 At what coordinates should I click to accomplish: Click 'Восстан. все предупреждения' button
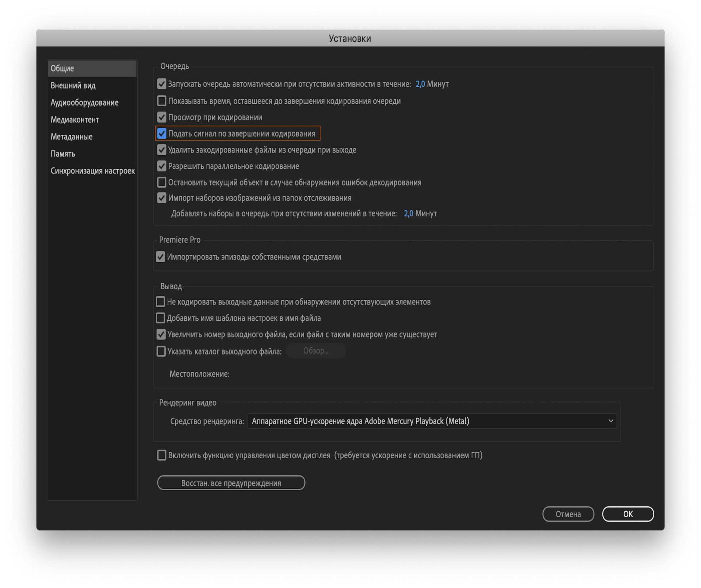tap(231, 483)
